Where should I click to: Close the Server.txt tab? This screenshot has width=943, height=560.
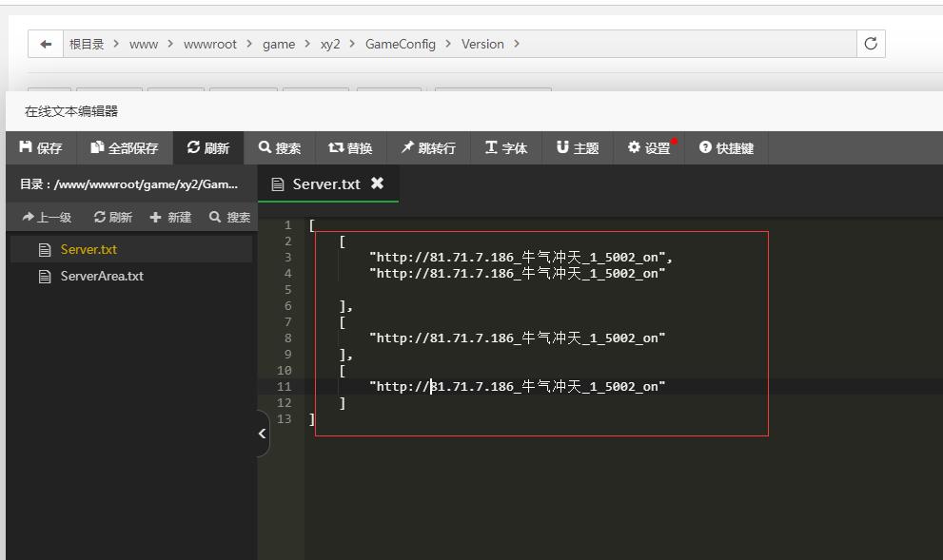tap(378, 184)
